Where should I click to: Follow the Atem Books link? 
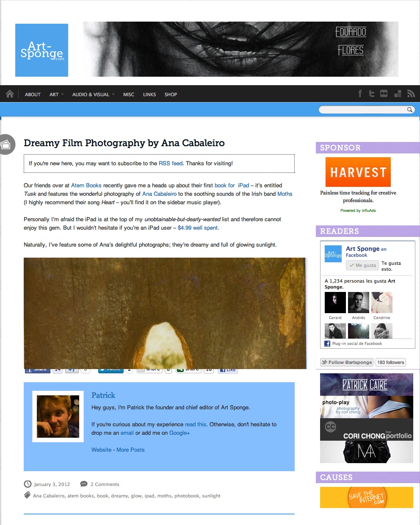point(86,185)
